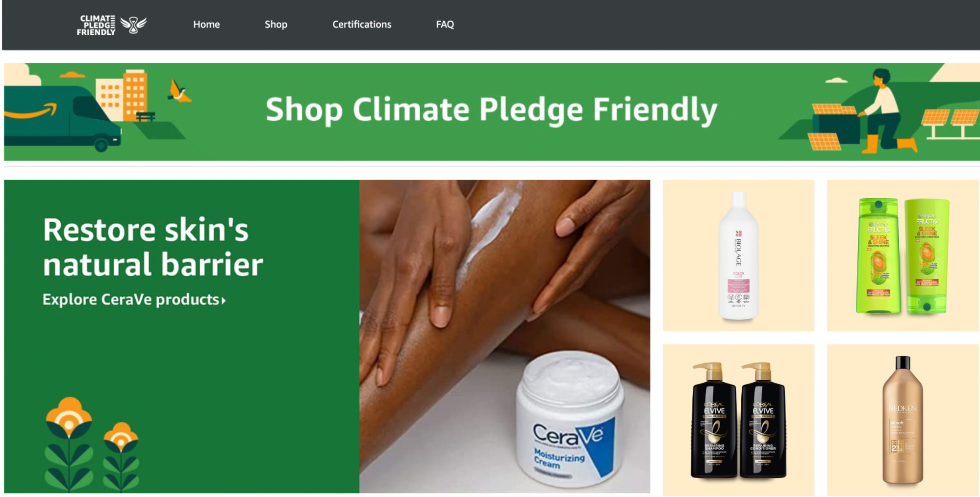Go to the Shop page
Viewport: 980px width, 497px height.
(276, 25)
